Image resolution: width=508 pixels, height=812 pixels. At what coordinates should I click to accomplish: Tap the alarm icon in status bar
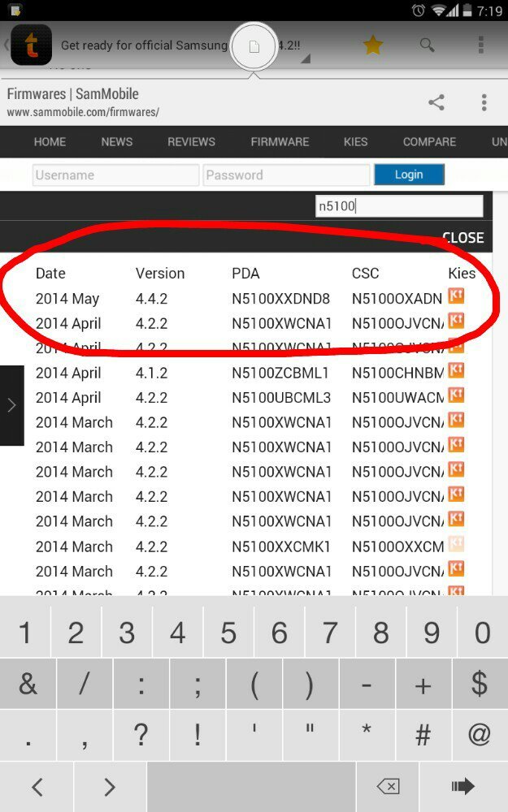[x=419, y=11]
